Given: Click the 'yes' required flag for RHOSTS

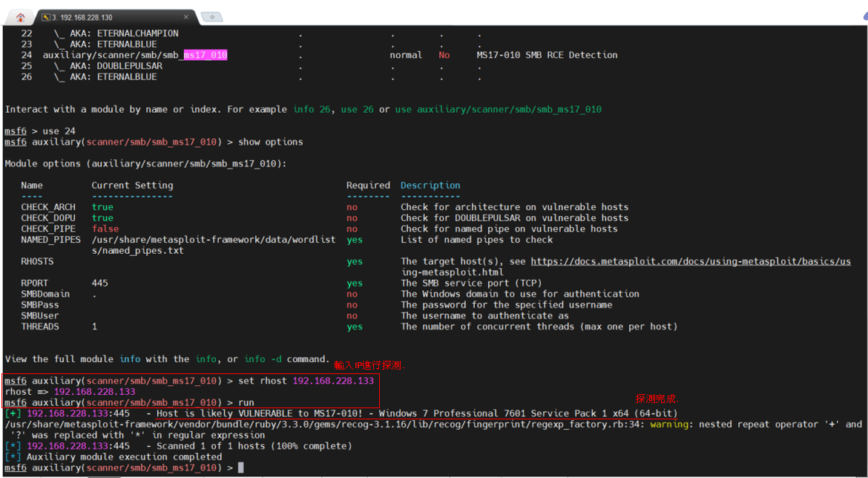Looking at the screenshot, I should (355, 261).
